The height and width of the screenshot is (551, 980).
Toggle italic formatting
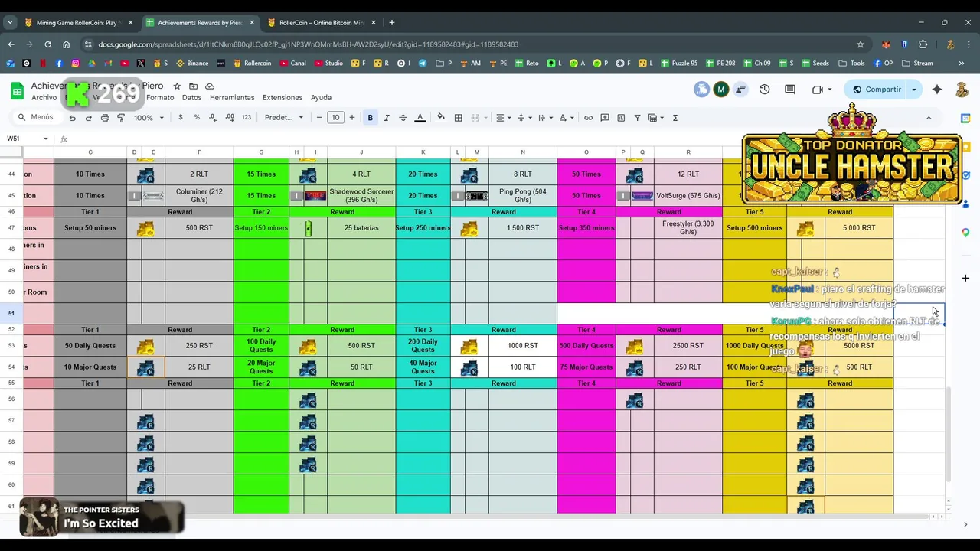[387, 118]
